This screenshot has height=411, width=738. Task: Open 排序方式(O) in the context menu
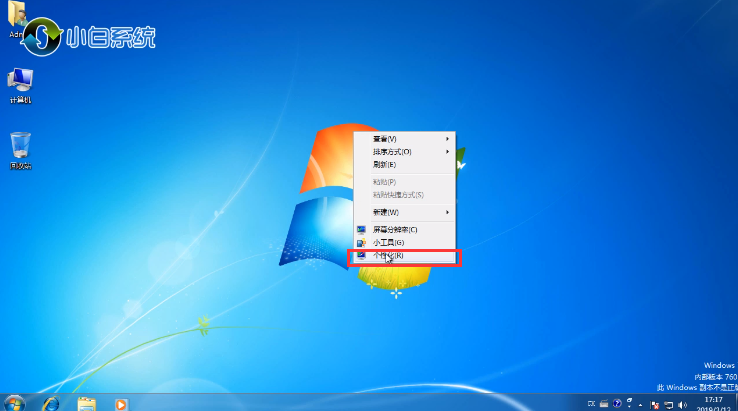point(405,152)
